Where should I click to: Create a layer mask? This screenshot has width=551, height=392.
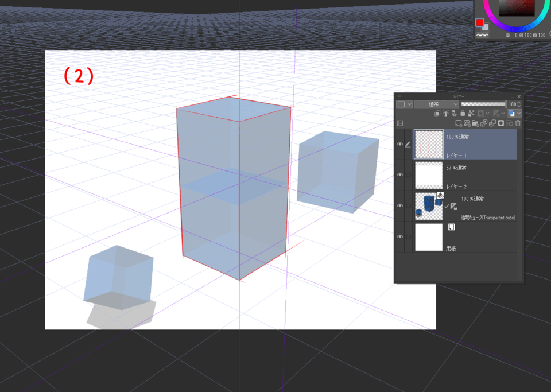(x=500, y=123)
